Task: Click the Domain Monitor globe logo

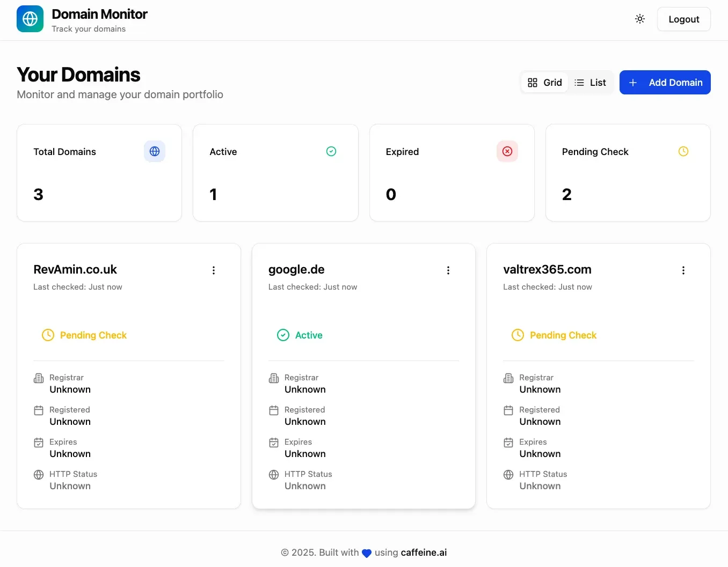Action: pos(30,19)
